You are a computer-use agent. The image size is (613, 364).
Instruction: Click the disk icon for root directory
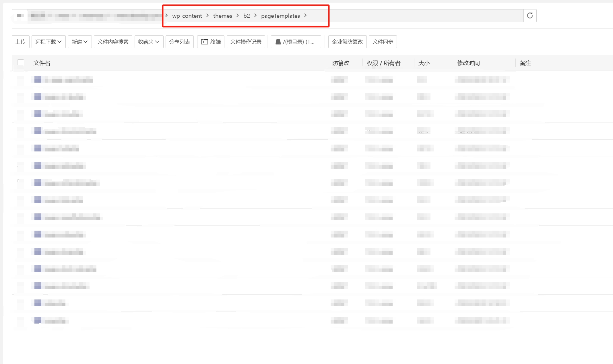coord(278,42)
